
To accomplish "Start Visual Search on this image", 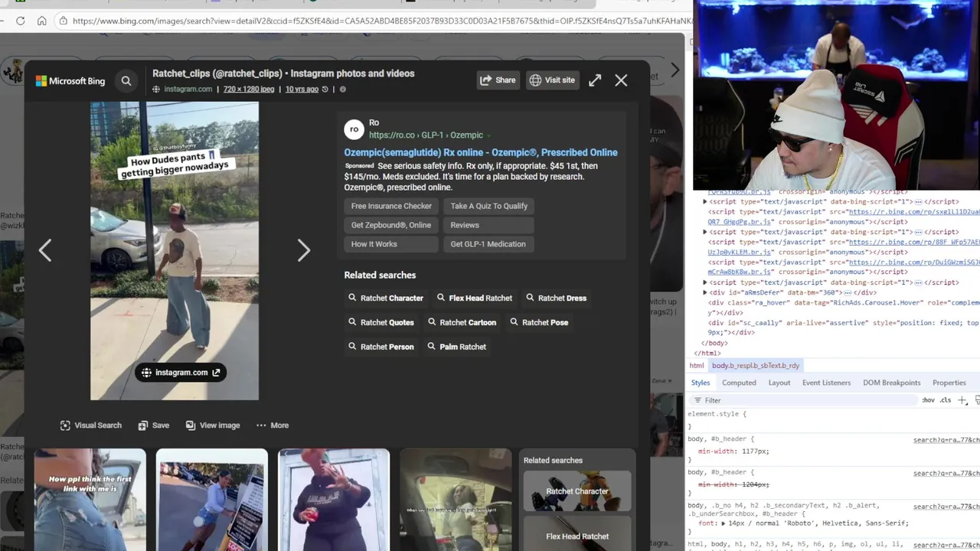I will (x=90, y=425).
